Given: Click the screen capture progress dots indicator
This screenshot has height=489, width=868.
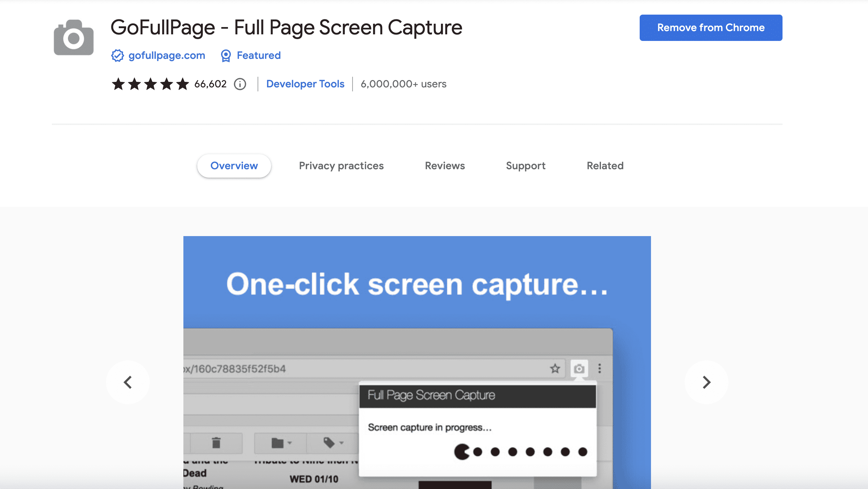Looking at the screenshot, I should (520, 452).
